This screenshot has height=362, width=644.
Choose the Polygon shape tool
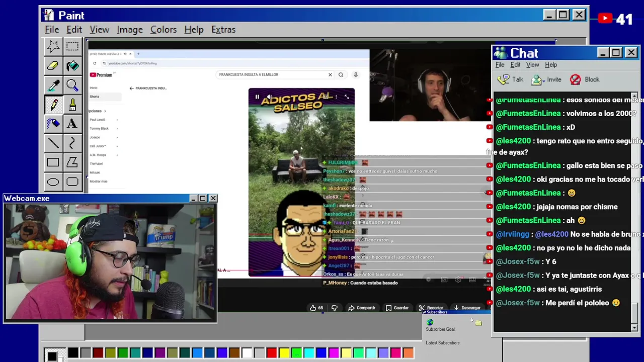72,162
